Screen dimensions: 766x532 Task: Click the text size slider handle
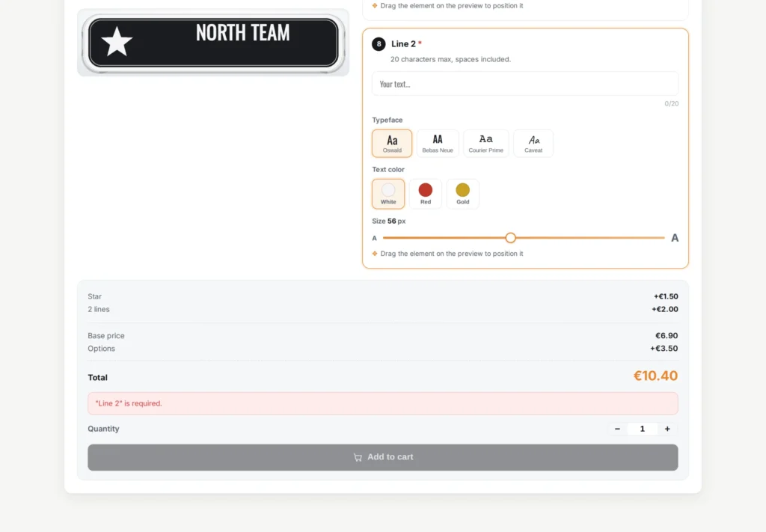510,238
